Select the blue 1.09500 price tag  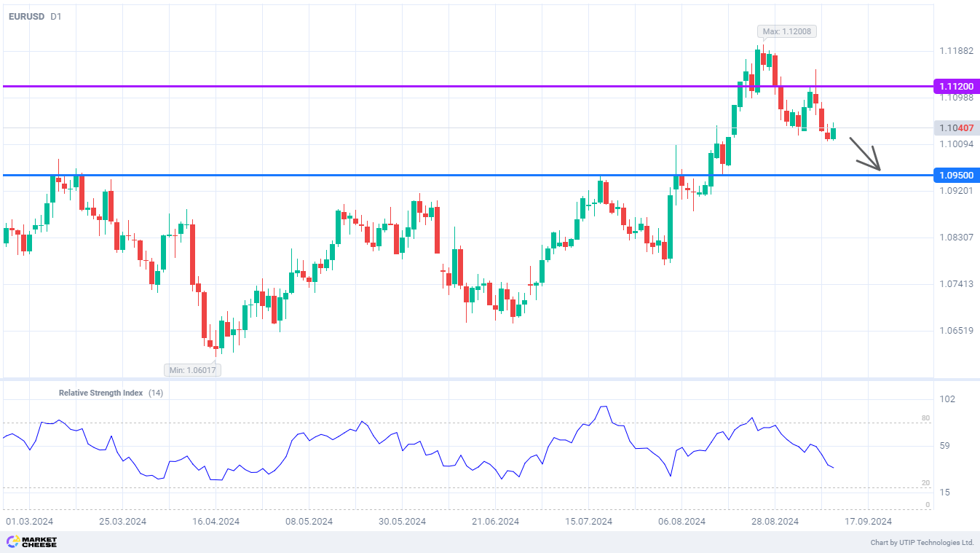(956, 176)
